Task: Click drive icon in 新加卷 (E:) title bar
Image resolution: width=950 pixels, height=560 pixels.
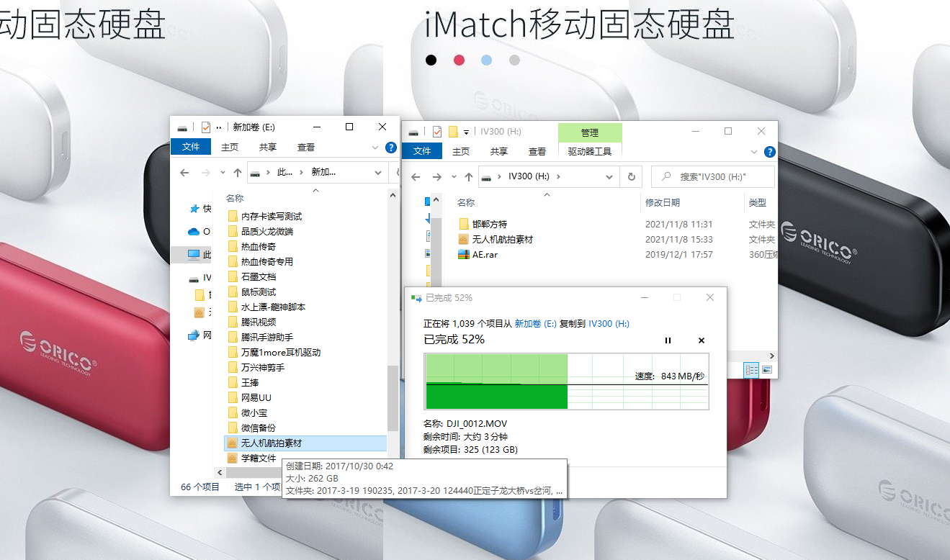Action: tap(183, 127)
